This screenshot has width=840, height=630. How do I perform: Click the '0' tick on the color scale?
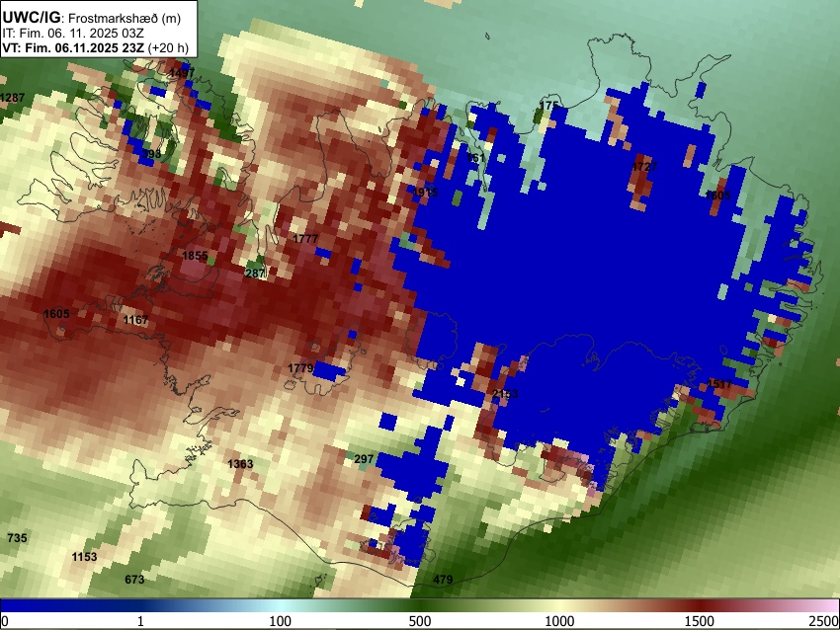[5, 621]
